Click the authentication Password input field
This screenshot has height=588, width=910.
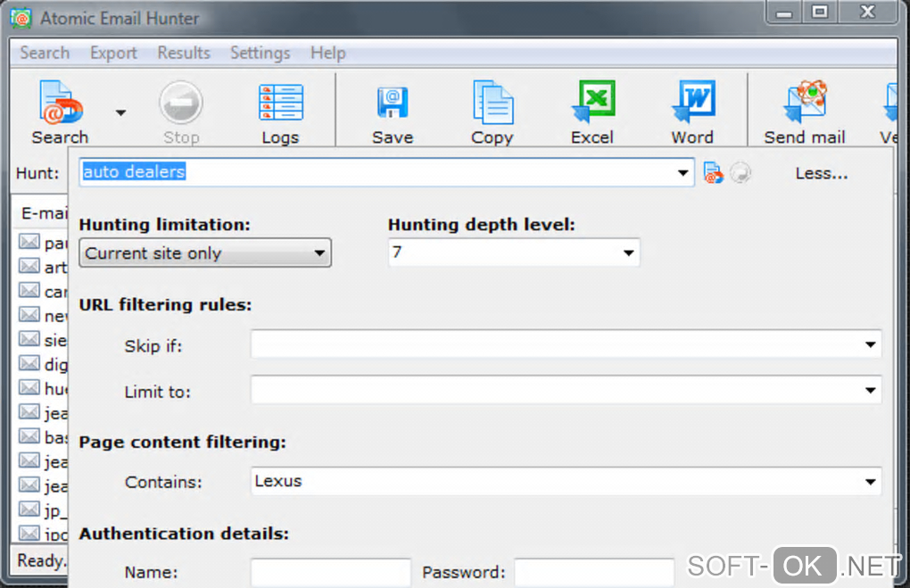pos(594,573)
